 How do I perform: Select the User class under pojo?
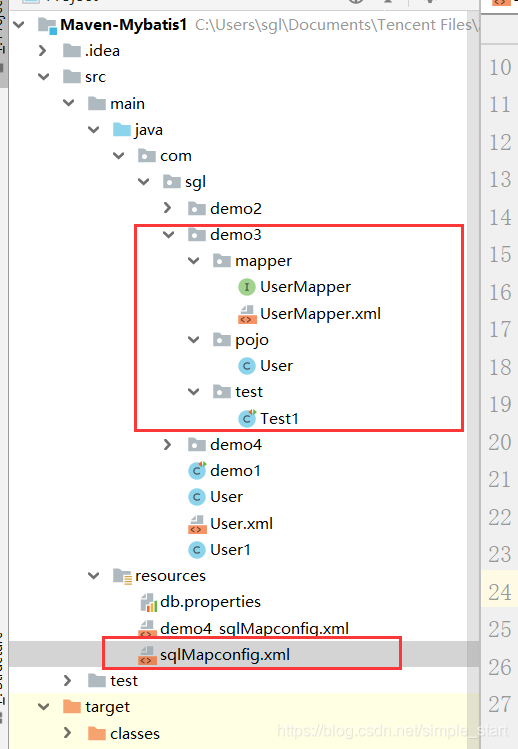click(276, 366)
